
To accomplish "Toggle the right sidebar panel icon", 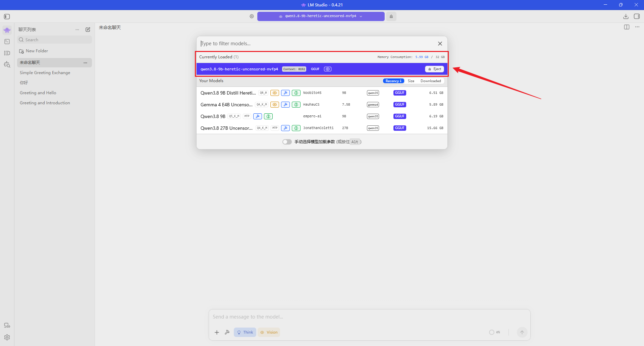I will click(637, 16).
